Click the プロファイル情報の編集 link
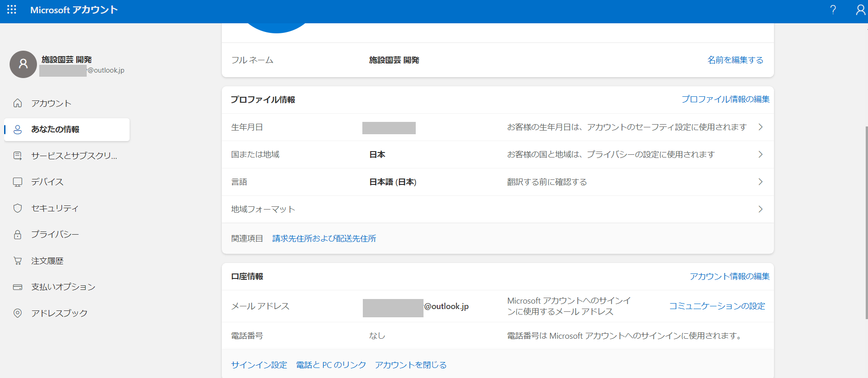 click(726, 99)
